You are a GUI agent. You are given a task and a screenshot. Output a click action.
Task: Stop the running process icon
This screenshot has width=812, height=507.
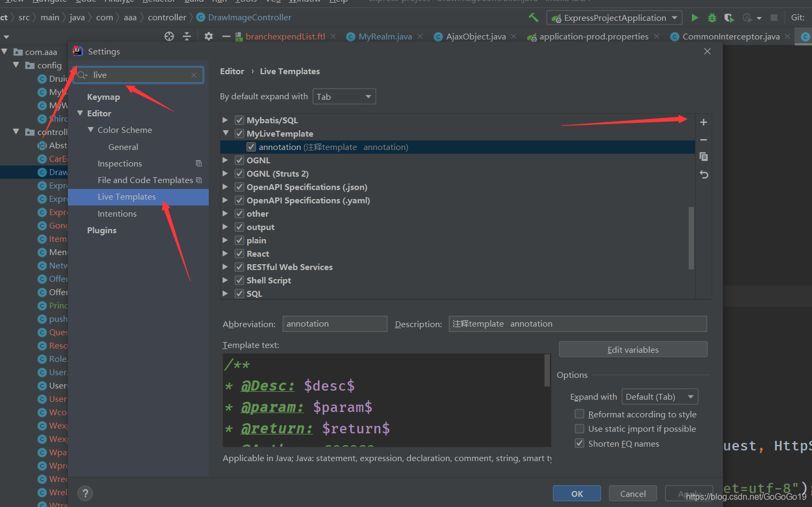(774, 18)
